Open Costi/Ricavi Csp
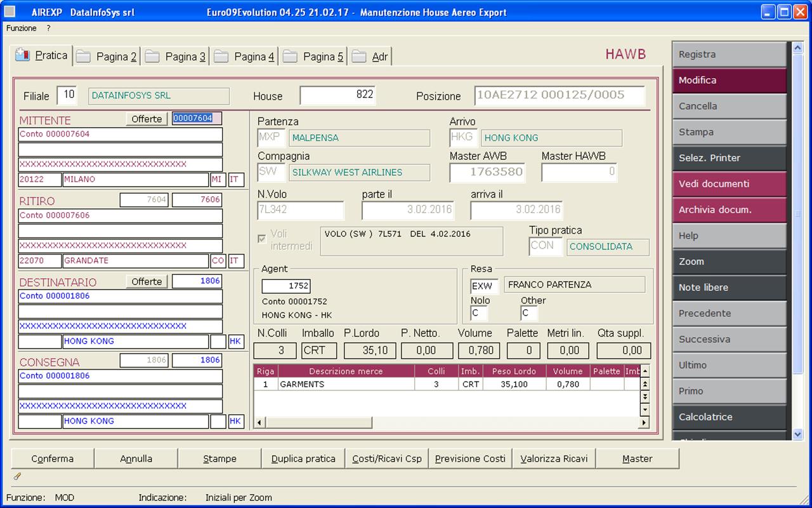 (x=387, y=458)
